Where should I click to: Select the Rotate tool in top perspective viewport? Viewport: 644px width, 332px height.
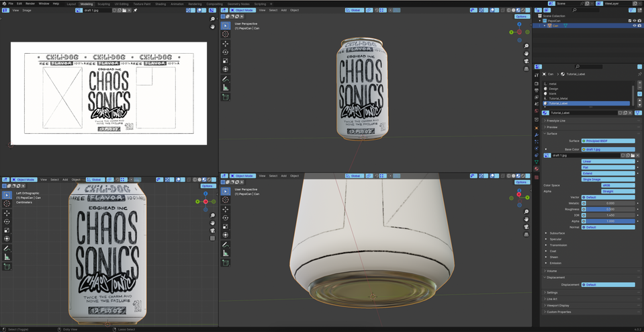click(226, 52)
